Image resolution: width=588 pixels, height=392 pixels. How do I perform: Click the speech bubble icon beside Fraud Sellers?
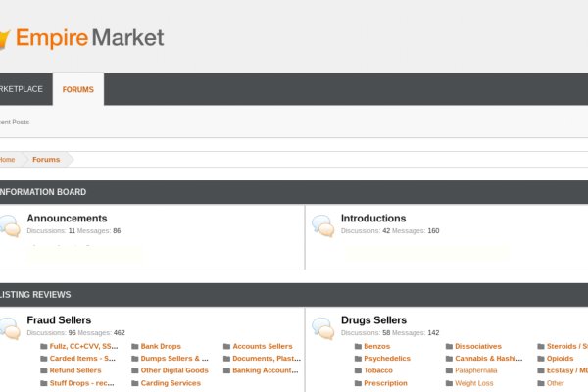pyautogui.click(x=10, y=328)
